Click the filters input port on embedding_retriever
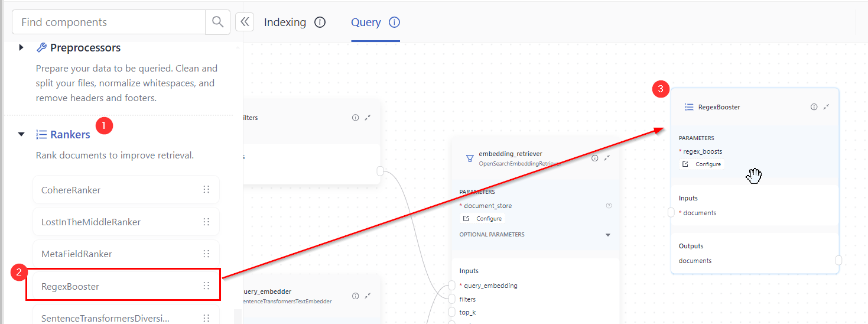 [452, 299]
